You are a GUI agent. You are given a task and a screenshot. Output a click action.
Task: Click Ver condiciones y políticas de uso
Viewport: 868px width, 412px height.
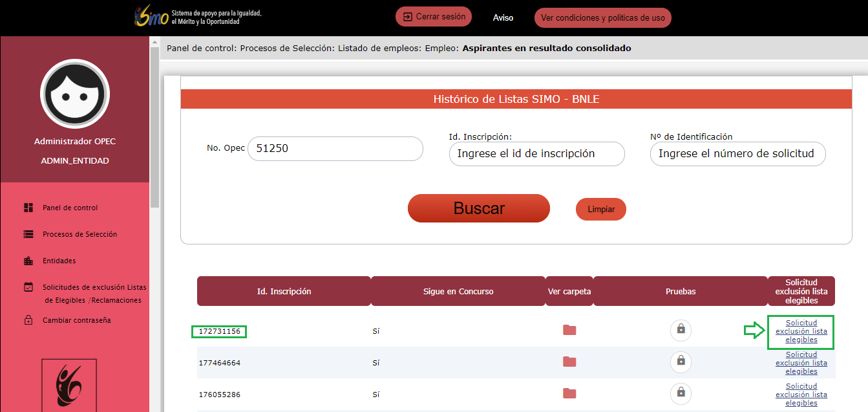(602, 18)
